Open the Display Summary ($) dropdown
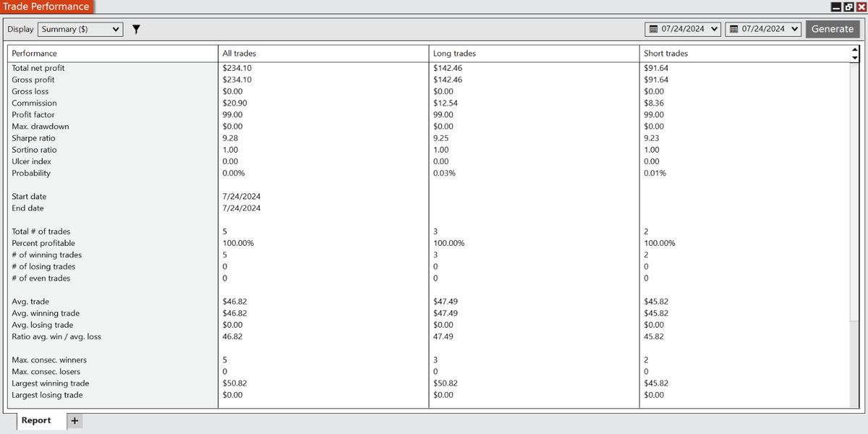 [x=81, y=30]
